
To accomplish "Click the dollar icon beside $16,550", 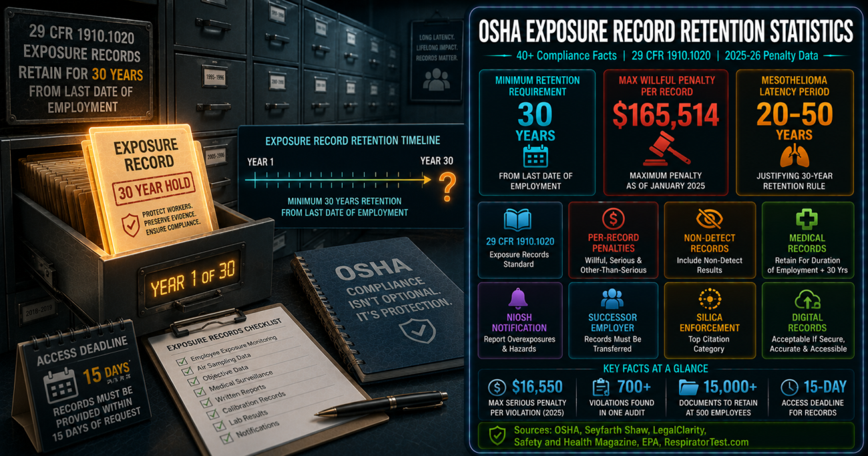I will (x=497, y=387).
